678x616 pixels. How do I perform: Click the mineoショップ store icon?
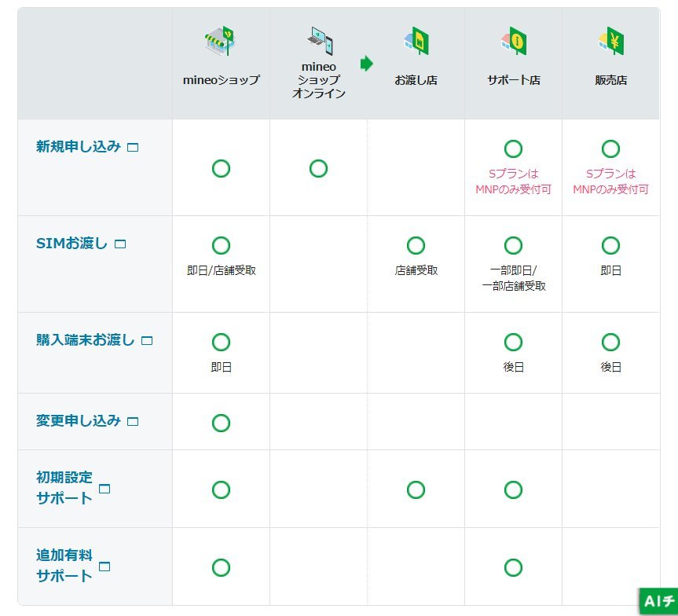(x=220, y=42)
